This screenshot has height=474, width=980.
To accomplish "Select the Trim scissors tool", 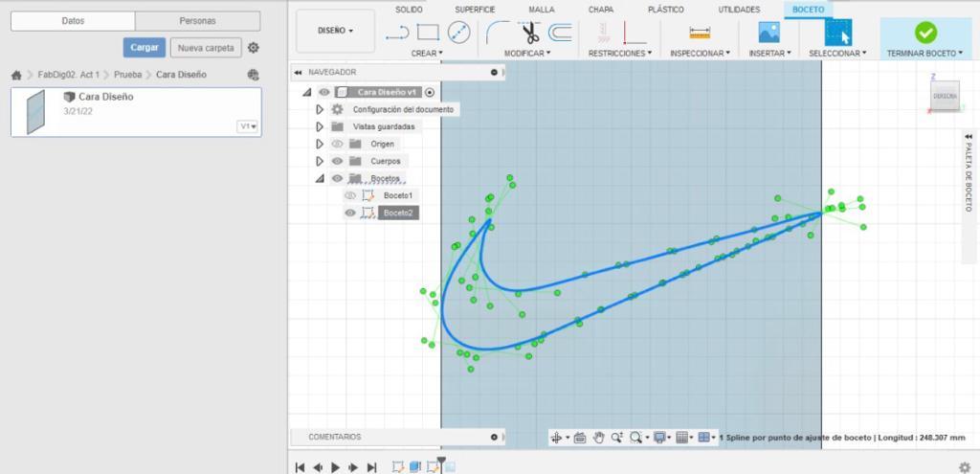I will (x=530, y=32).
